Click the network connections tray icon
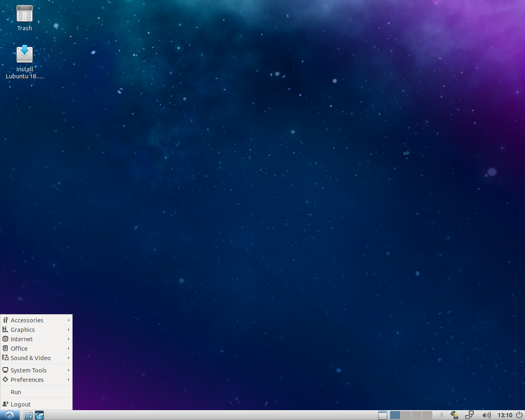Viewport: 525px width, 420px height. [470, 415]
